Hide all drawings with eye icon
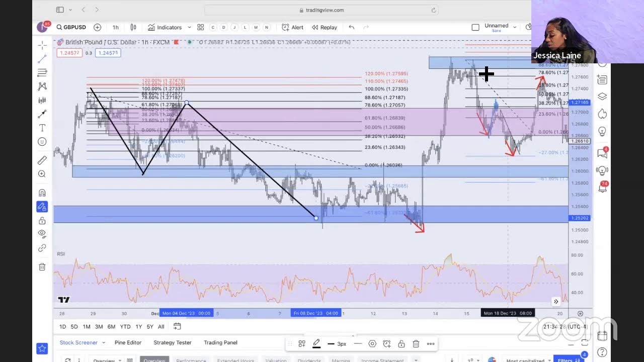Screen dimensions: 644x362 (42, 234)
